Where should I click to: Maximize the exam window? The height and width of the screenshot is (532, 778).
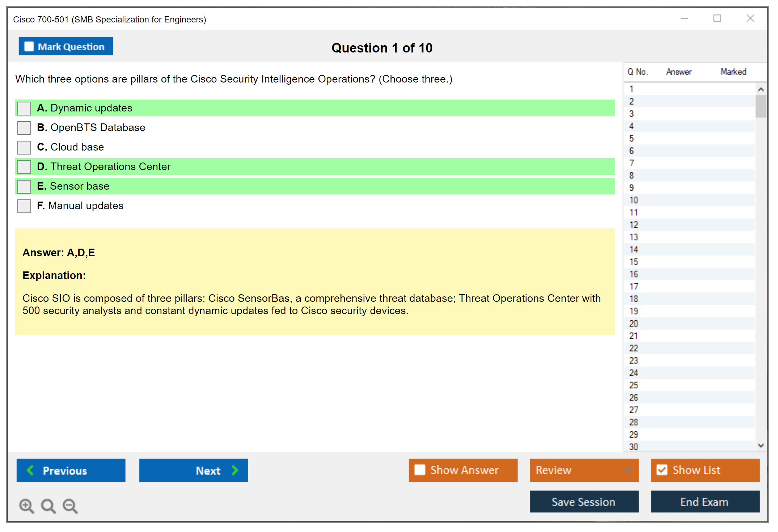(x=717, y=18)
